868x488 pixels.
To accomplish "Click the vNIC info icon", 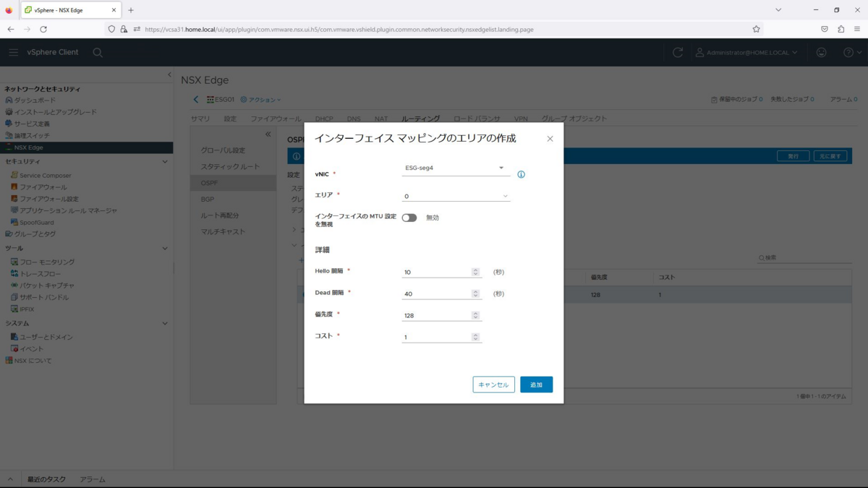I will point(521,174).
